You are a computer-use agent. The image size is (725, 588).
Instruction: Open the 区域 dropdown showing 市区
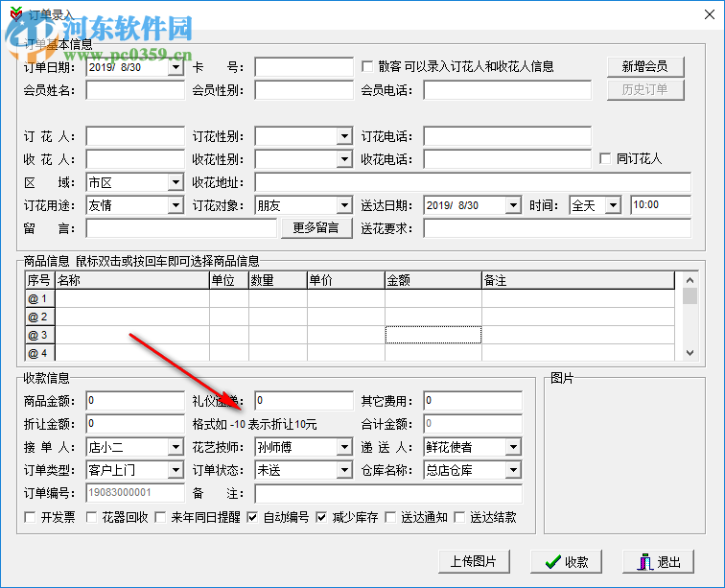point(175,182)
